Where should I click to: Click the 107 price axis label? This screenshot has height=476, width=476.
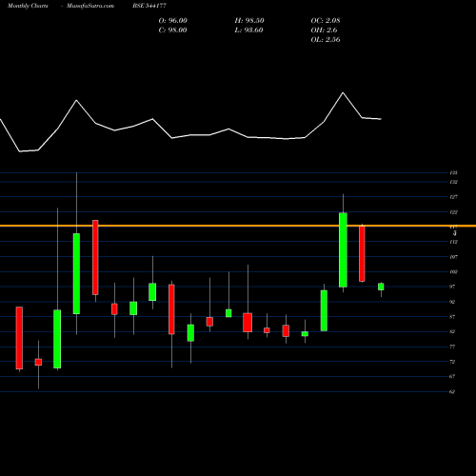[454, 257]
